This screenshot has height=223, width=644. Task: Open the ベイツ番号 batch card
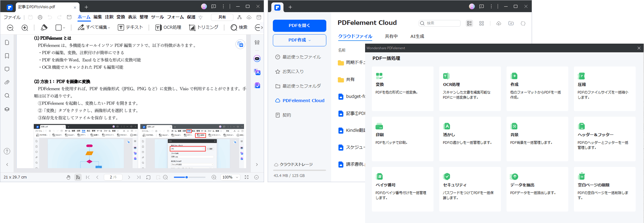[x=403, y=189]
